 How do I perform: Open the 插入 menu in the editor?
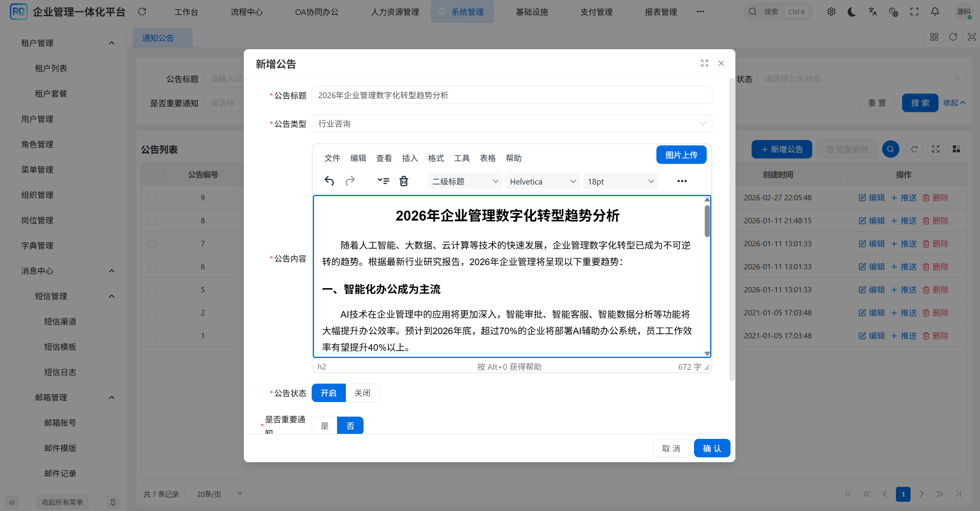coord(410,158)
